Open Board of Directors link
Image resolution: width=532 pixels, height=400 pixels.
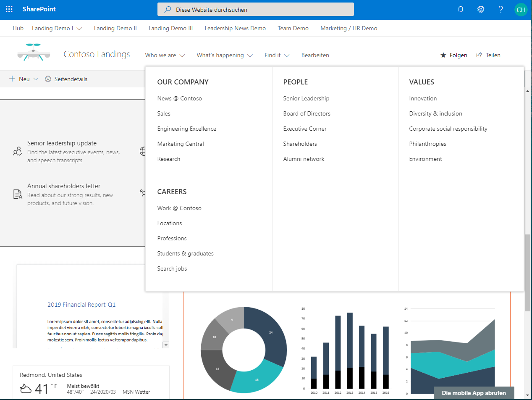tap(307, 113)
